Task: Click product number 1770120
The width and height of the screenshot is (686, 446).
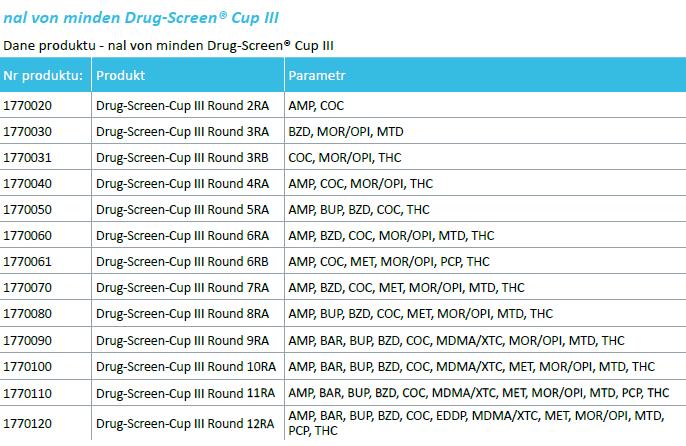Action: point(28,423)
